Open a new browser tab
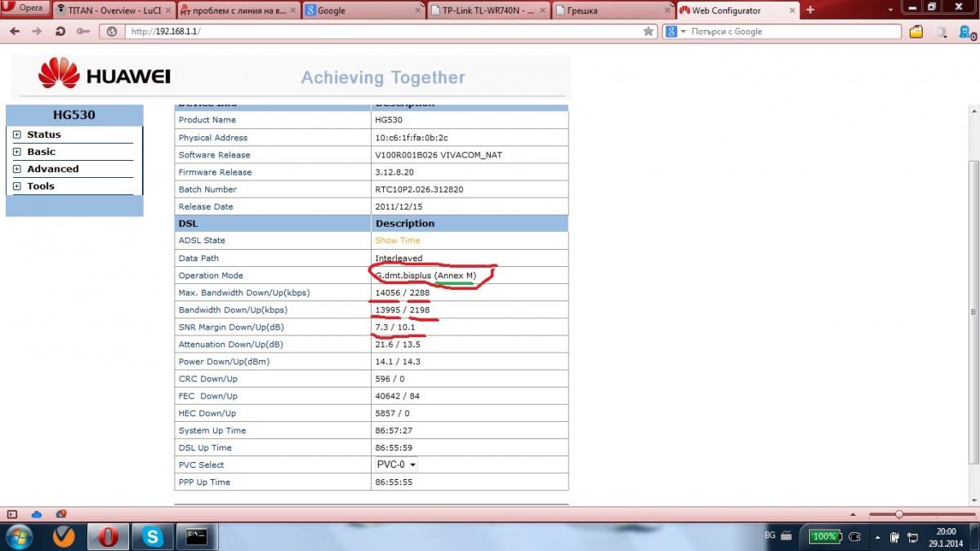The width and height of the screenshot is (980, 551). point(810,11)
